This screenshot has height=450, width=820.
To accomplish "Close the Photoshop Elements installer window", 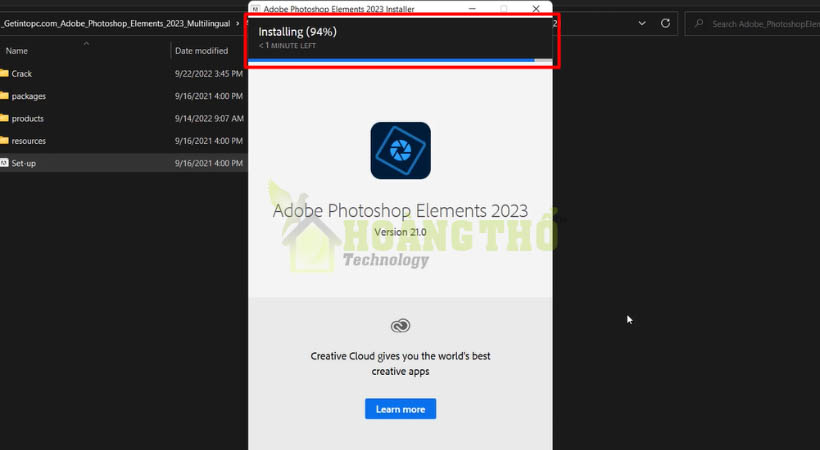I will point(536,8).
